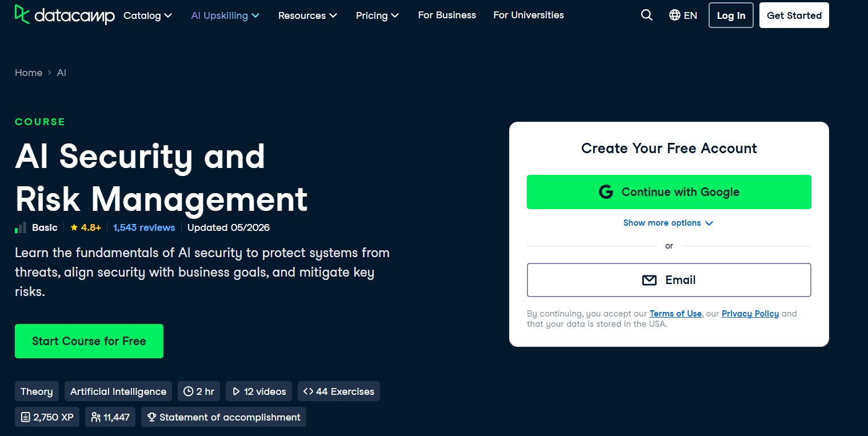
Task: Click the DataCamp logo
Action: 65,15
